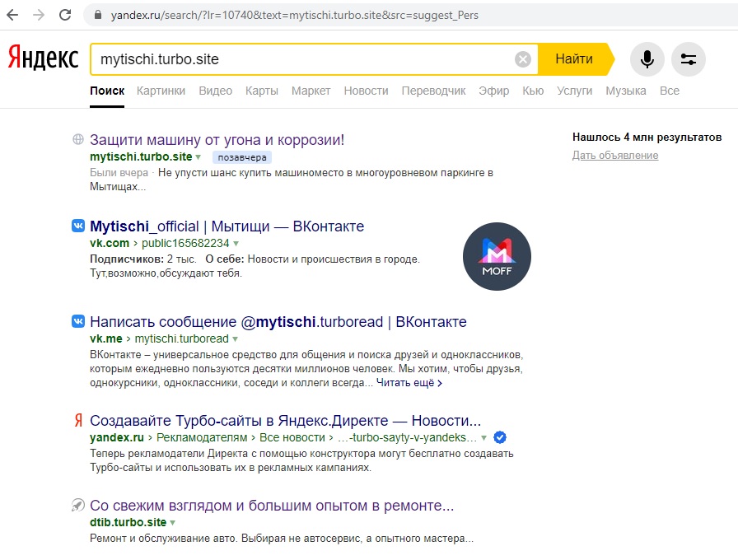Click snippet text Ремонт и обслуживание авто
Viewport: 738px width, 560px height.
coord(164,539)
